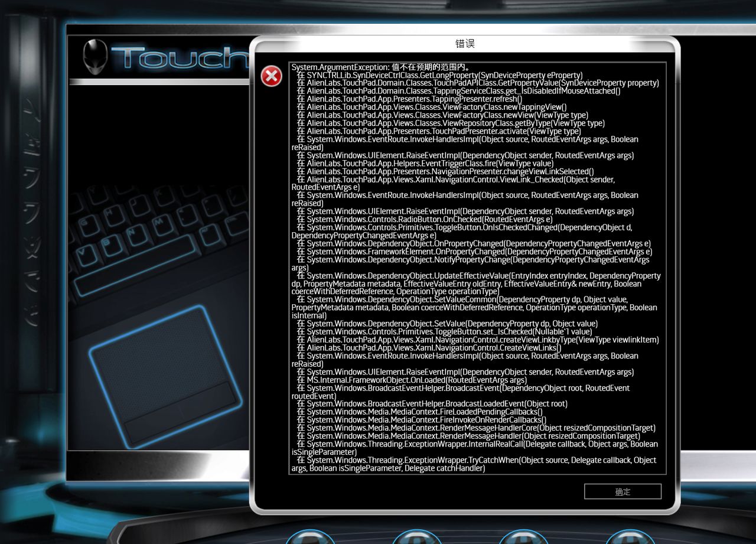Click the red error X icon

(272, 76)
